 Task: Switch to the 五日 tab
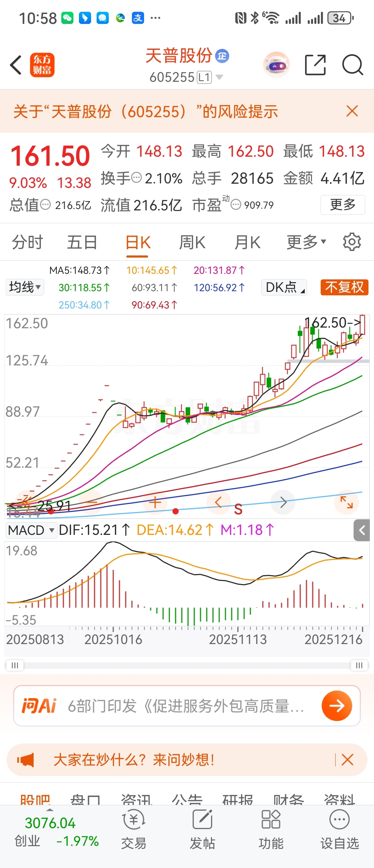pyautogui.click(x=82, y=242)
